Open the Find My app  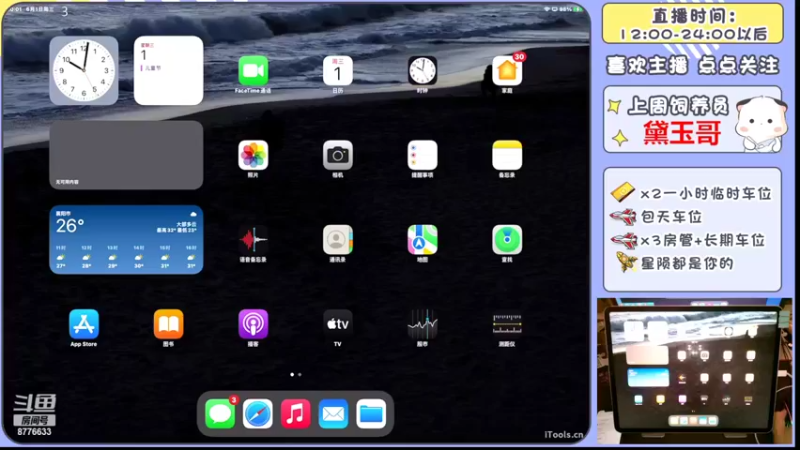[507, 240]
